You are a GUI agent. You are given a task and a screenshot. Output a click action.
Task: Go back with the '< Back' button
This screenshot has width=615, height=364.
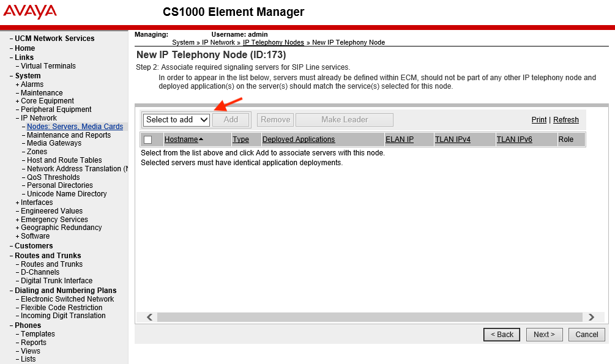coord(502,335)
